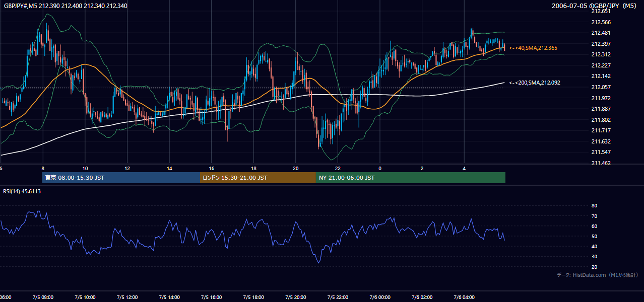This screenshot has height=302, width=644.
Task: Select the 2006-07-05 GBP/JPY (M5) chart title
Action: pos(595,6)
